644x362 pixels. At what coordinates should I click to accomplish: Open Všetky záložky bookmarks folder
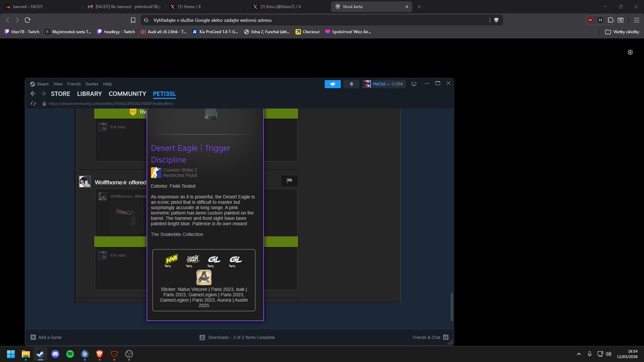point(621,32)
